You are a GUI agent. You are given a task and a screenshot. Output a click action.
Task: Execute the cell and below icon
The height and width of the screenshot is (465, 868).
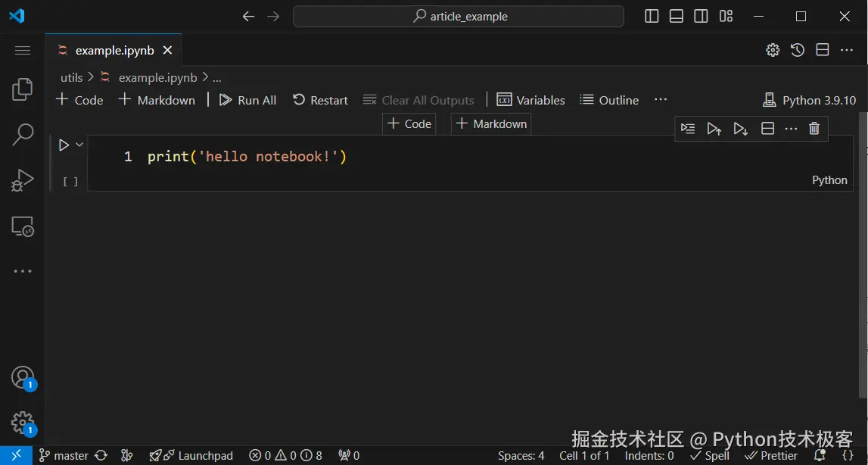coord(741,129)
